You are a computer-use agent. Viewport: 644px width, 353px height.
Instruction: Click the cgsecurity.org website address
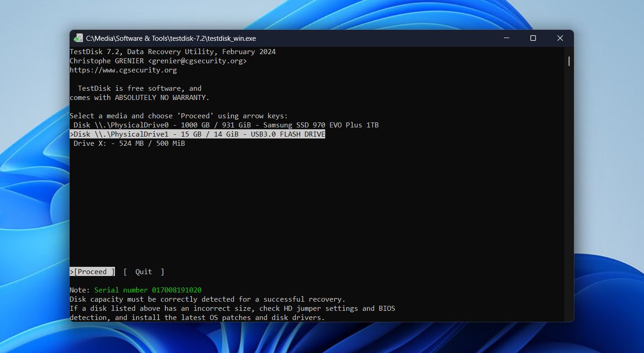[123, 70]
